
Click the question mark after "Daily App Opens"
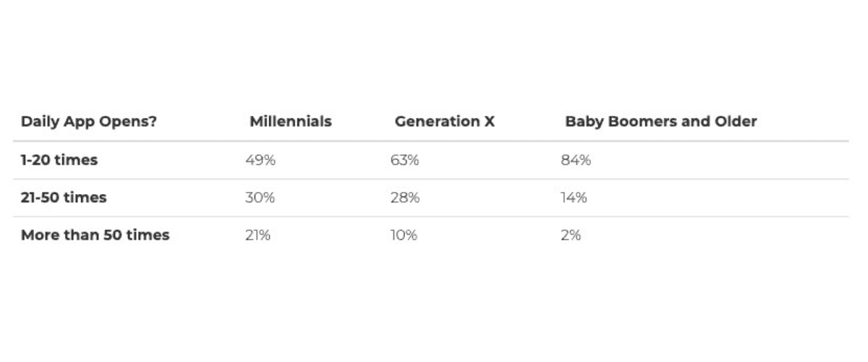point(153,122)
